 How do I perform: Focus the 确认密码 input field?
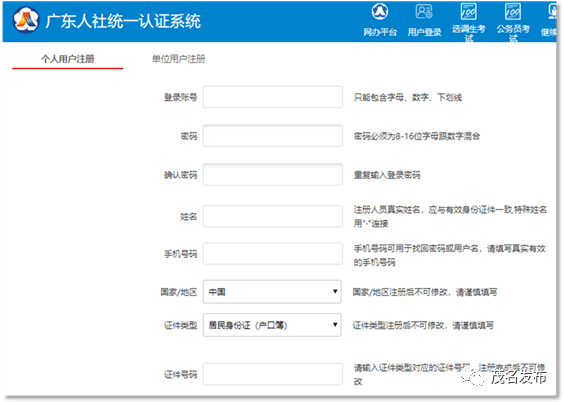[273, 175]
